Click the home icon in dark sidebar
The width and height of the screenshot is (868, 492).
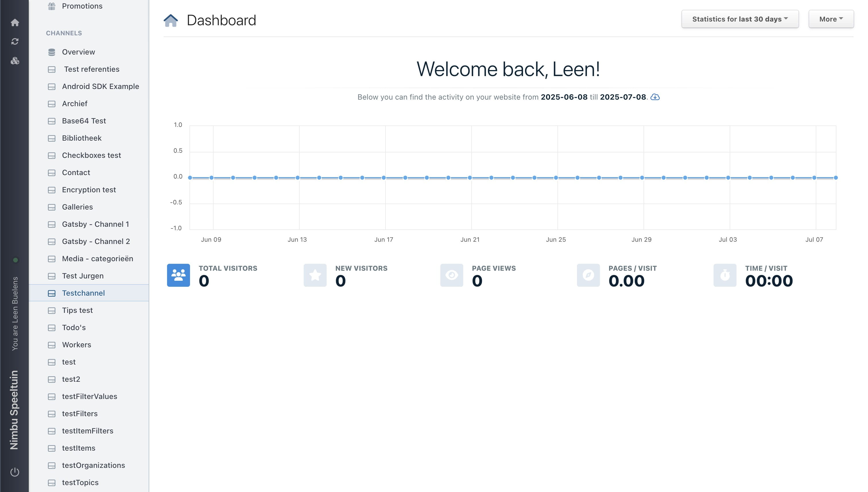(15, 23)
